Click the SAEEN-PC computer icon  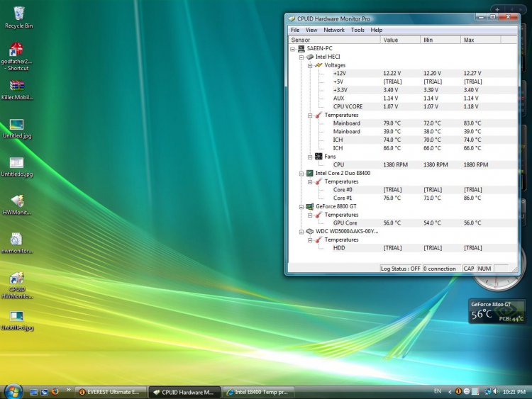tap(301, 48)
